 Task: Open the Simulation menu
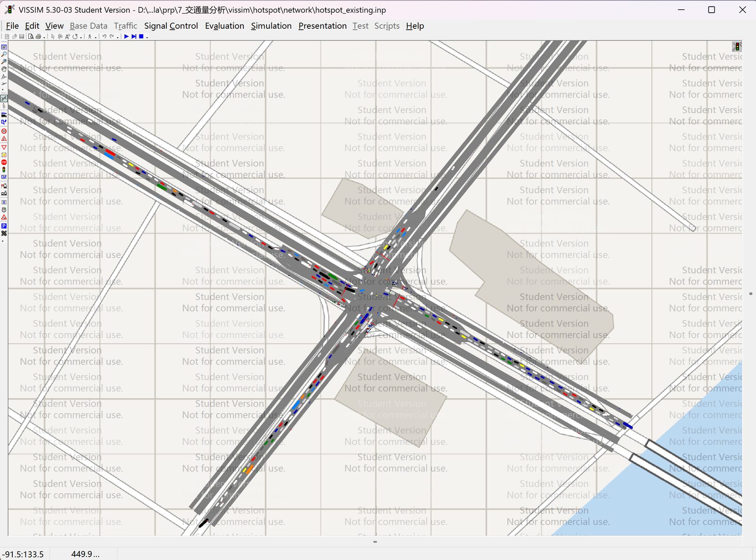[x=271, y=26]
